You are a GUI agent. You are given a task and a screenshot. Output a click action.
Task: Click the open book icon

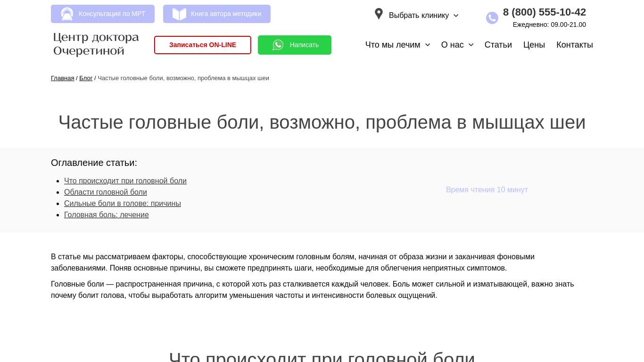point(179,14)
